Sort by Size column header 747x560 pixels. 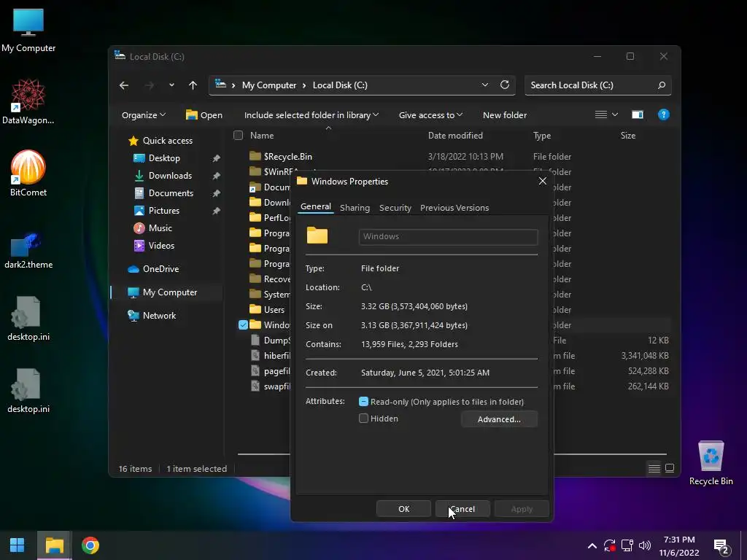tap(628, 135)
